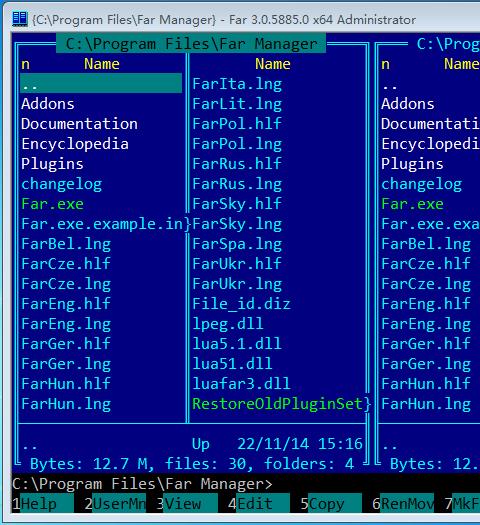Select FarEng.hlf in left panel
Viewport: 480px width, 525px height.
pos(66,304)
